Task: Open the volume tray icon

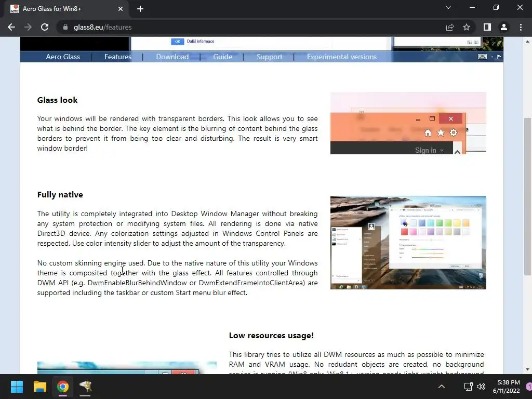Action: click(481, 387)
